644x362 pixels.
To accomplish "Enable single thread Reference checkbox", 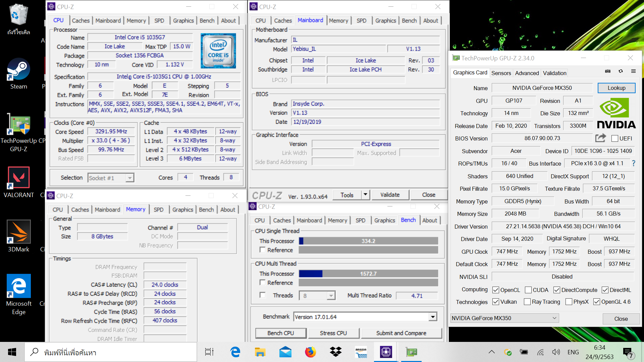I will [x=263, y=250].
